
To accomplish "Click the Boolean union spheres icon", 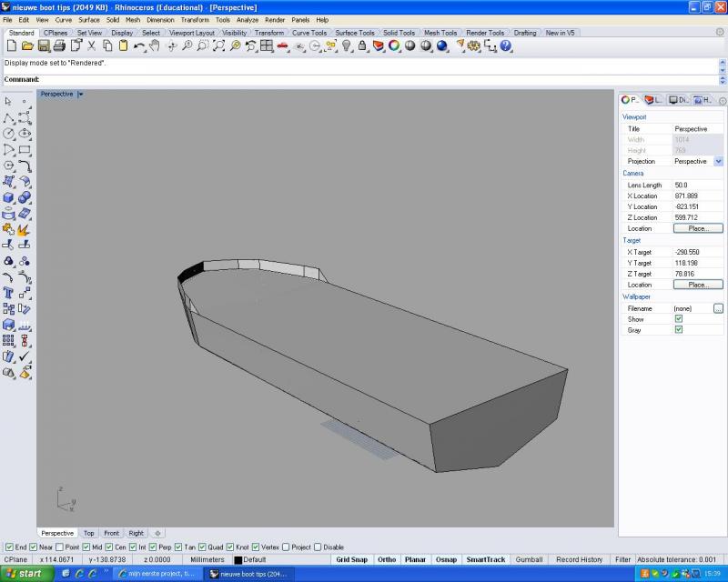I will 25,197.
